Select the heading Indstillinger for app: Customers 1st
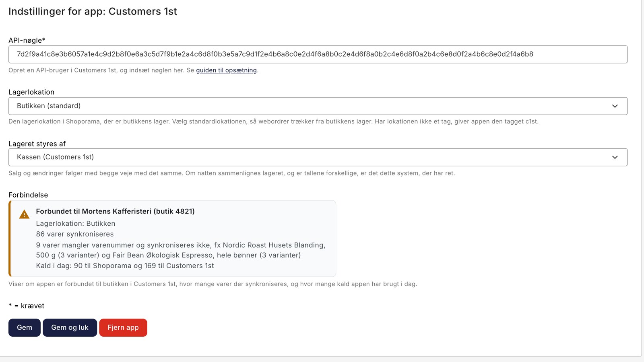 coord(93,12)
